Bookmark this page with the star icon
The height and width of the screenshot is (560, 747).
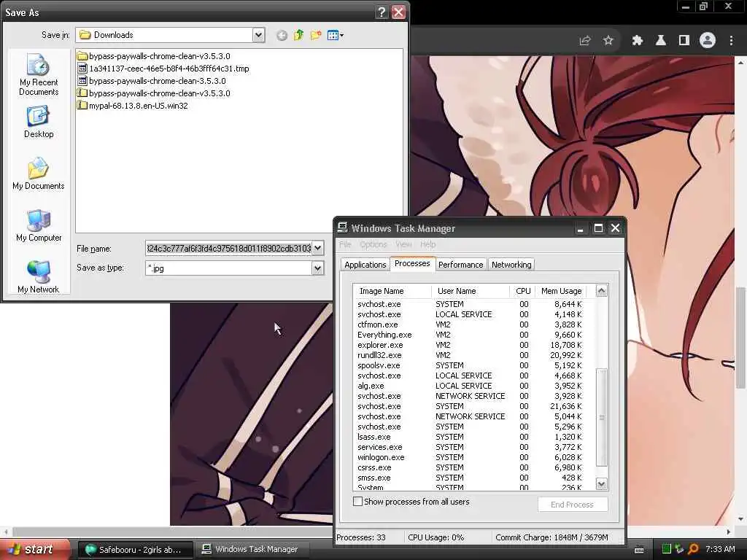click(x=608, y=41)
